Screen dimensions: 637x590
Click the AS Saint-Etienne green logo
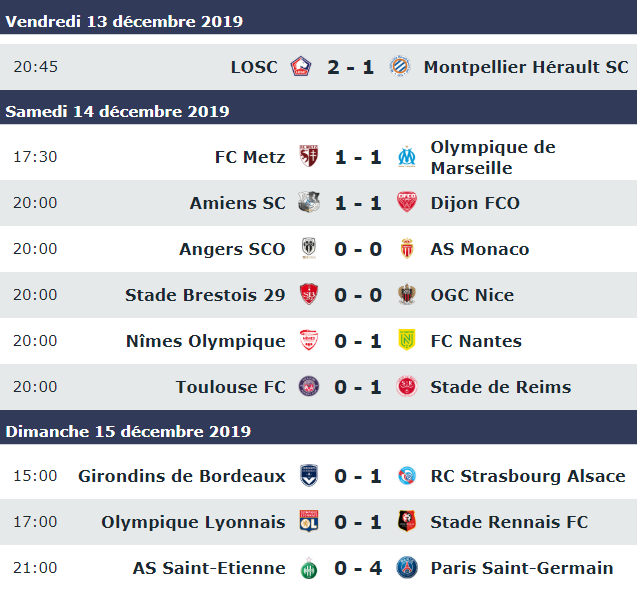(x=309, y=568)
